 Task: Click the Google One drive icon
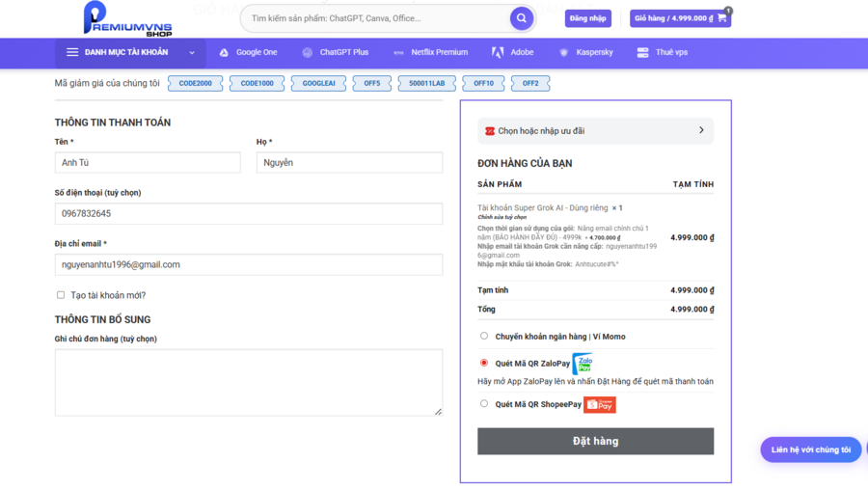[224, 53]
